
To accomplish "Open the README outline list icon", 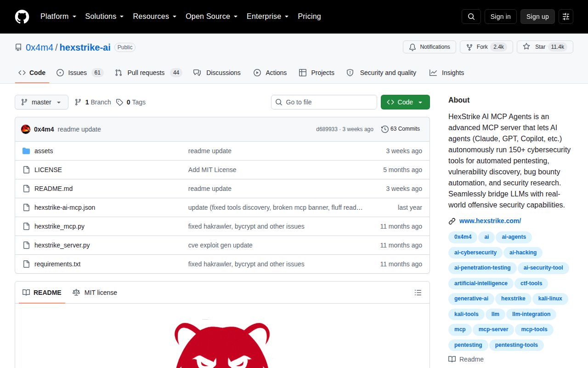I will [418, 293].
